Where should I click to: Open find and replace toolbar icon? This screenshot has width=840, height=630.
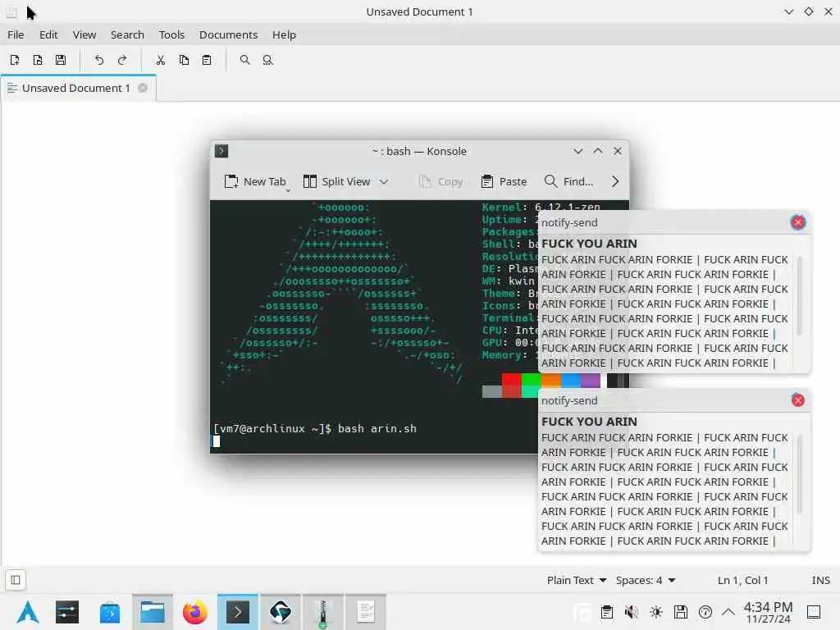[268, 60]
